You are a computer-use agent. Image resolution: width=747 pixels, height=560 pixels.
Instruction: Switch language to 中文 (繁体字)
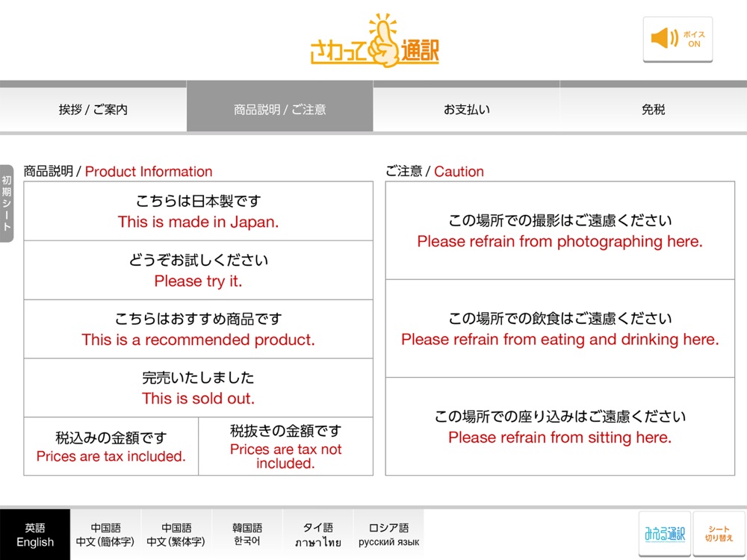(x=176, y=535)
